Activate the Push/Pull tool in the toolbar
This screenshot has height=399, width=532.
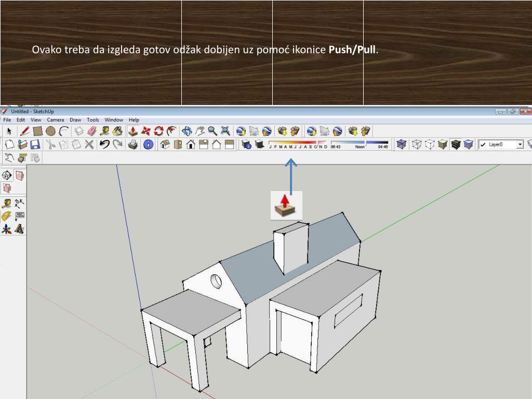click(133, 131)
